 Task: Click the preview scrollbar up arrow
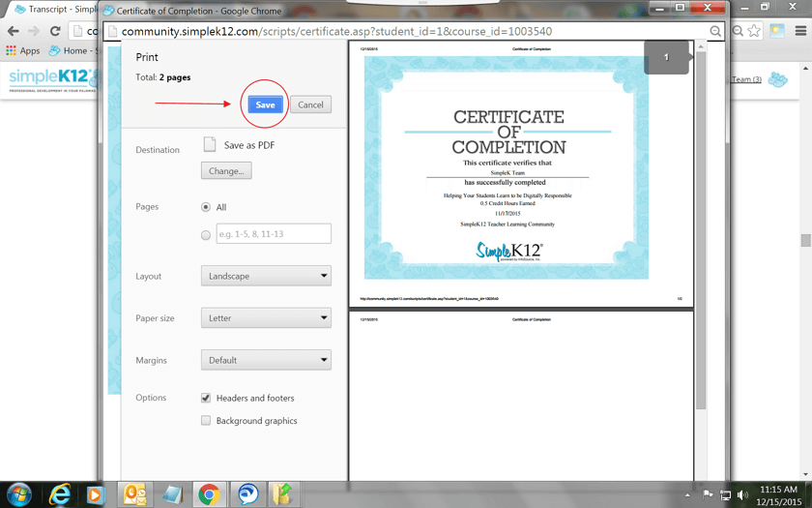(x=701, y=46)
